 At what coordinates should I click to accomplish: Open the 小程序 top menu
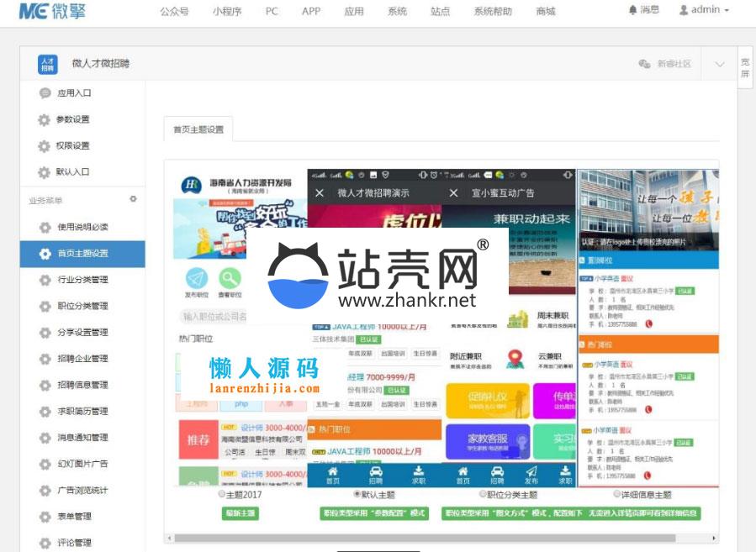click(x=226, y=12)
